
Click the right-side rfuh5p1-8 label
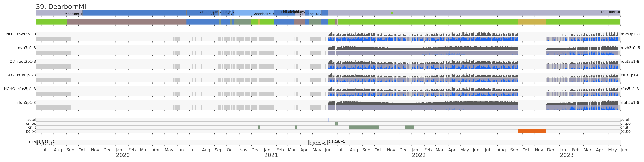(630, 103)
